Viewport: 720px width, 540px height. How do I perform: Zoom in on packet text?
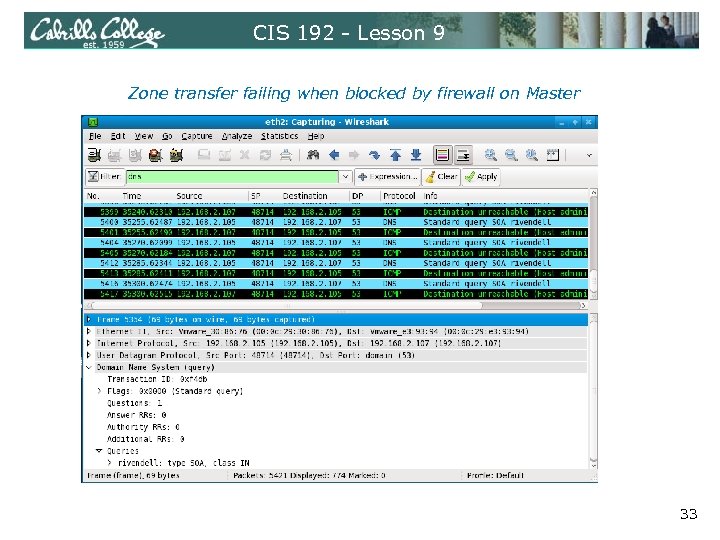pos(490,155)
